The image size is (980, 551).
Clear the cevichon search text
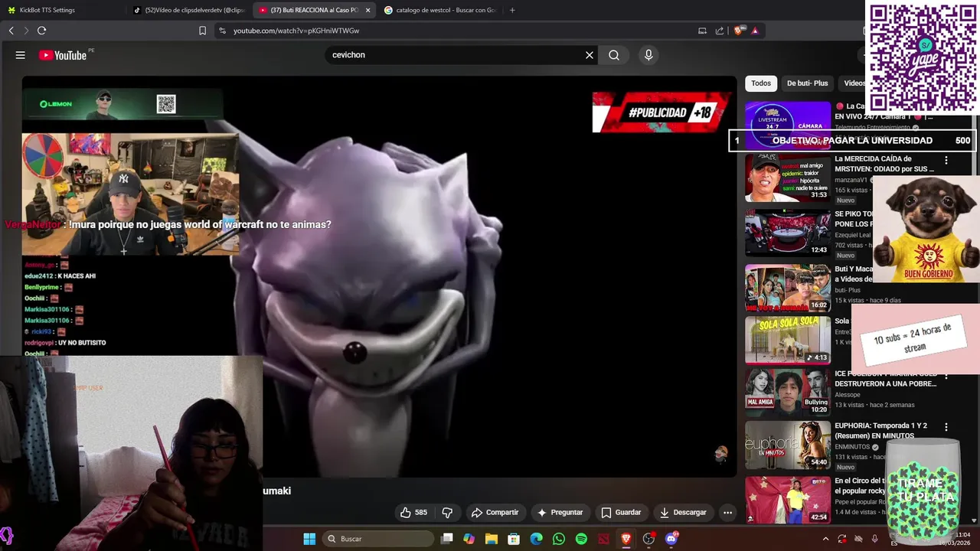pos(590,55)
